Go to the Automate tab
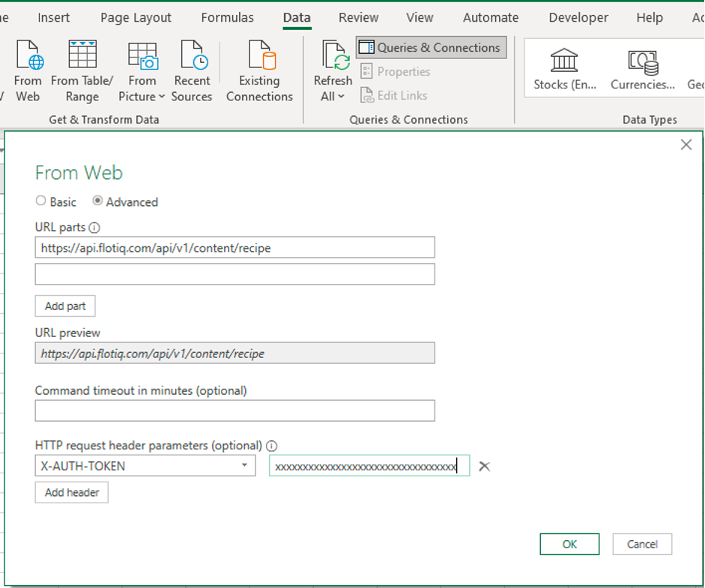Screen dimensions: 705x588 [x=491, y=17]
